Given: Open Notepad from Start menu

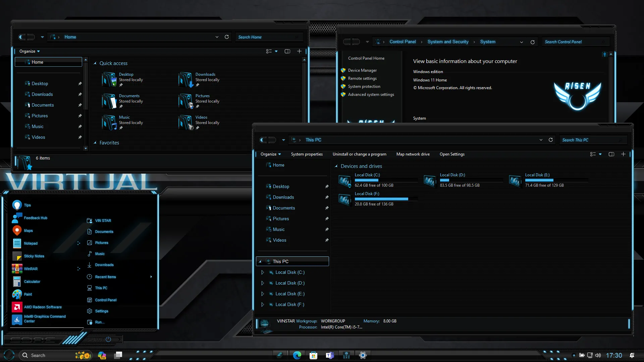Looking at the screenshot, I should 17,243.
